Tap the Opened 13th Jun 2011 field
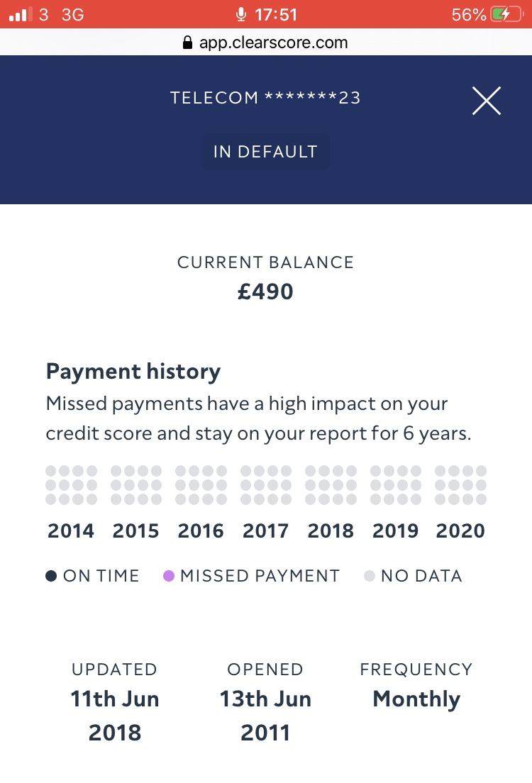This screenshot has width=532, height=783. pyautogui.click(x=265, y=702)
